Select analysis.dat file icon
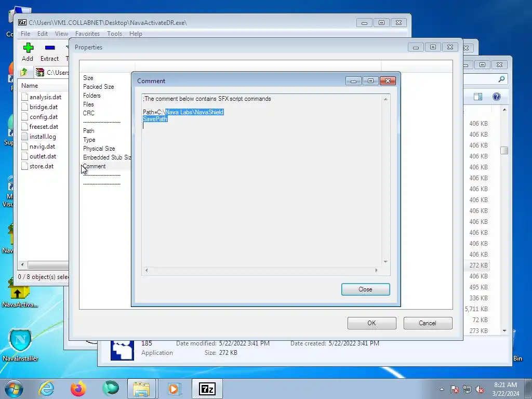This screenshot has width=532, height=399. tap(24, 97)
